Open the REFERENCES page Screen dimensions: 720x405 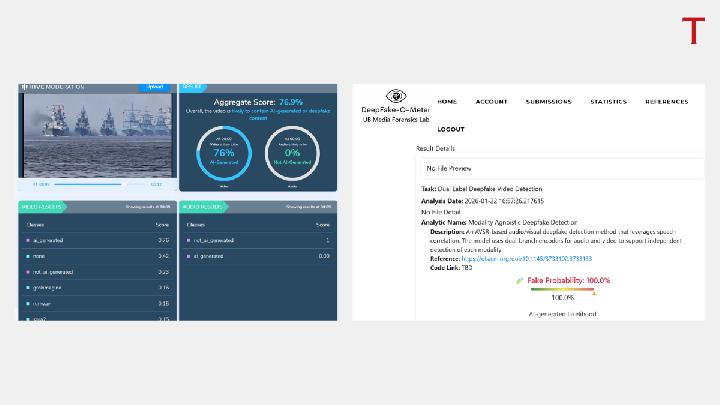tap(666, 102)
